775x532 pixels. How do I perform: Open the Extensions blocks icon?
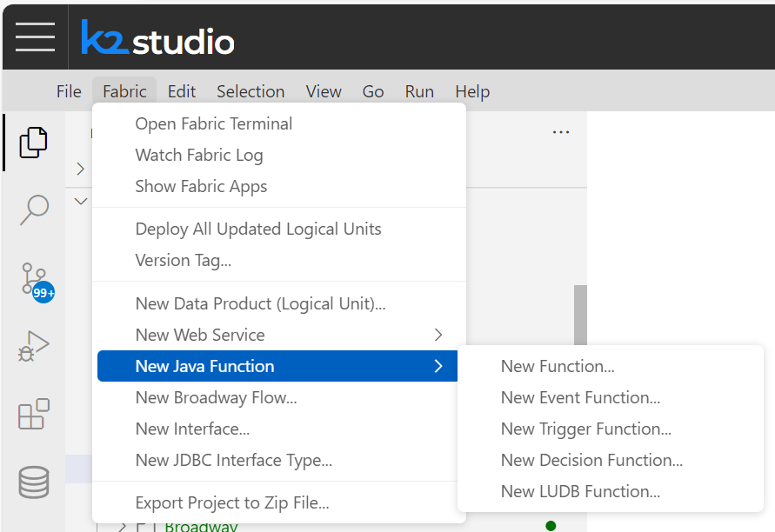33,414
